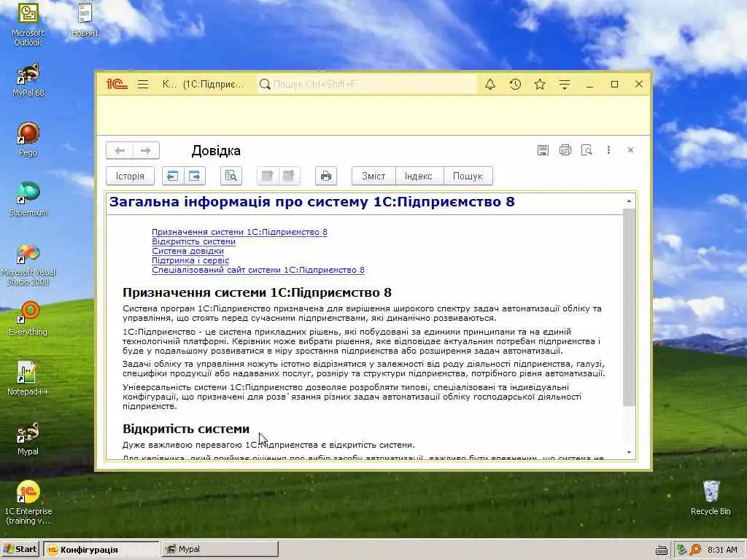Go back with the left arrow button

tap(120, 150)
